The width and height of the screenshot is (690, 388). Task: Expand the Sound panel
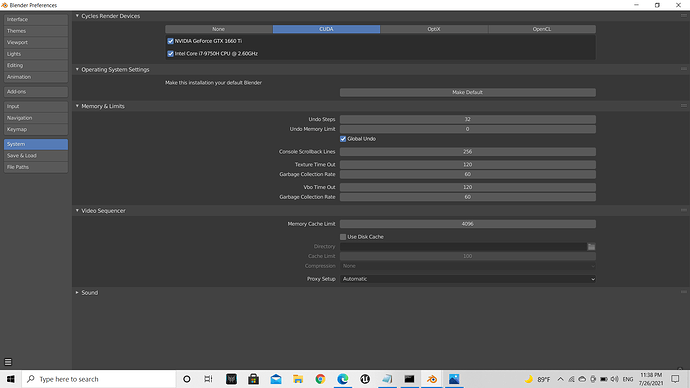pos(77,293)
